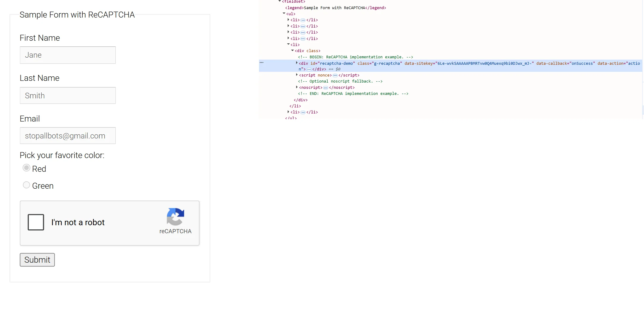The width and height of the screenshot is (644, 309).
Task: Focus the Email input field
Action: coord(68,135)
